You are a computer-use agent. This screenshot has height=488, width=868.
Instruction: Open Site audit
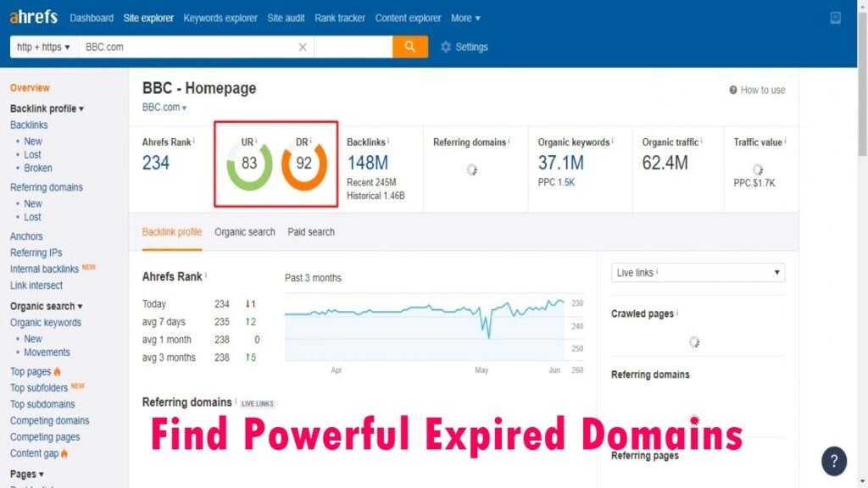pyautogui.click(x=286, y=19)
